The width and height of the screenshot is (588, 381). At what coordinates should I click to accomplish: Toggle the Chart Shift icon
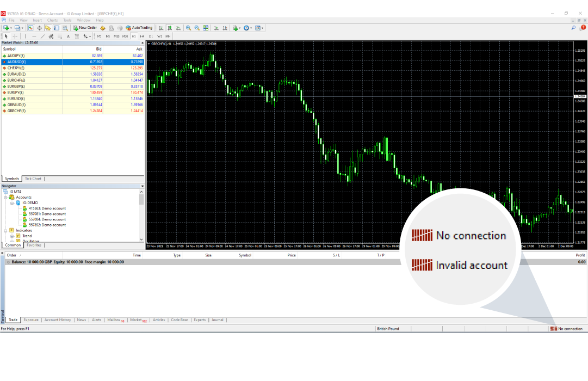[225, 28]
